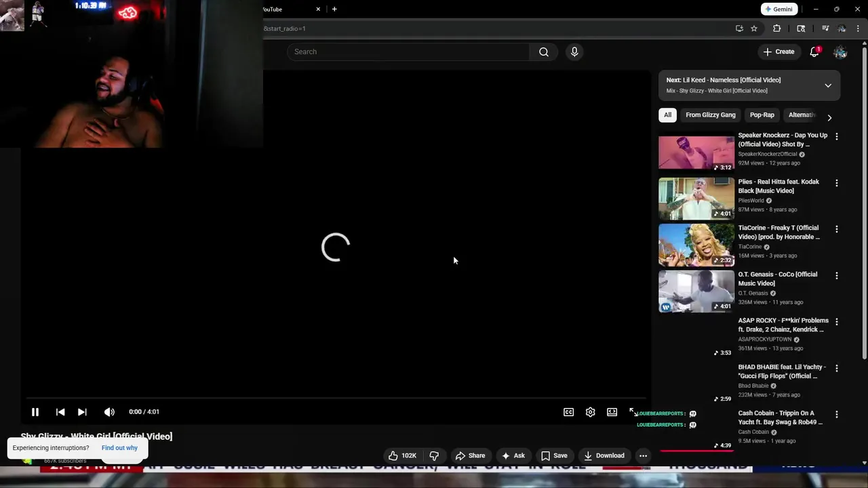The image size is (868, 488).
Task: Skip to the next video in the player
Action: coord(82,411)
